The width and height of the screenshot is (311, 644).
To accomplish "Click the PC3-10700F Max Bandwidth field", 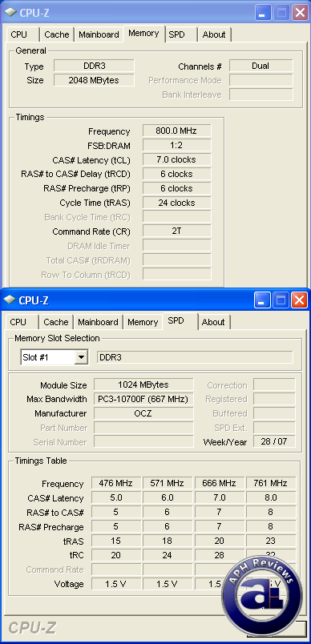I will [143, 399].
